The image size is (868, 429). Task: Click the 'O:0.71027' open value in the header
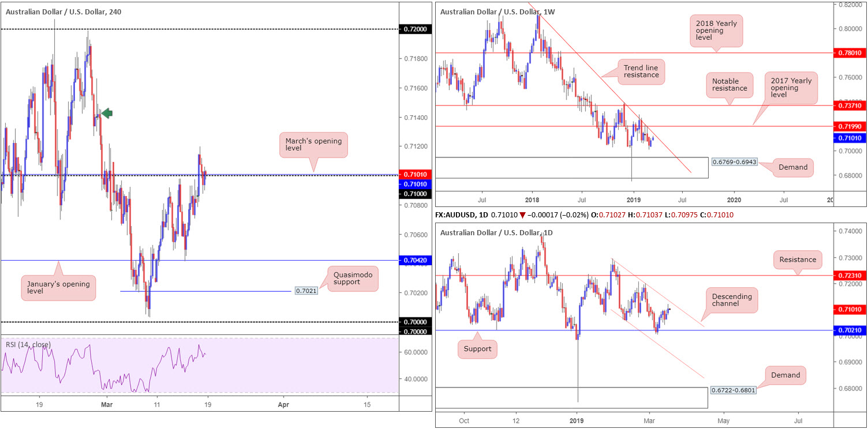pyautogui.click(x=608, y=215)
